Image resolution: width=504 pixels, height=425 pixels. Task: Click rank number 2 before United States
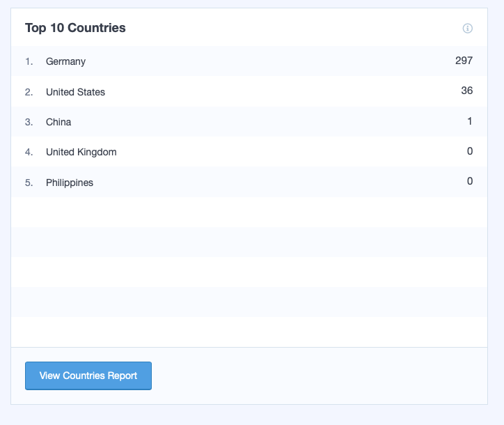tap(29, 92)
